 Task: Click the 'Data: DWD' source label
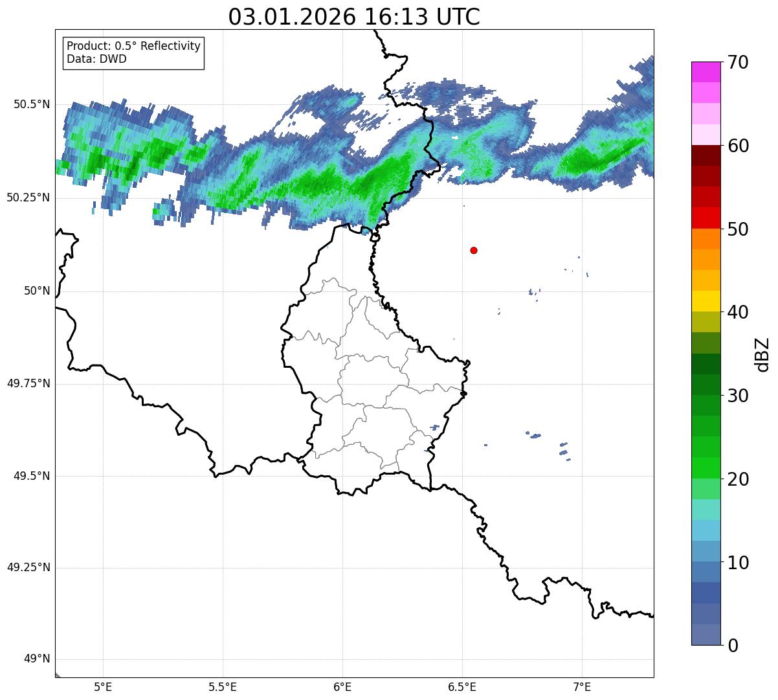tap(96, 59)
